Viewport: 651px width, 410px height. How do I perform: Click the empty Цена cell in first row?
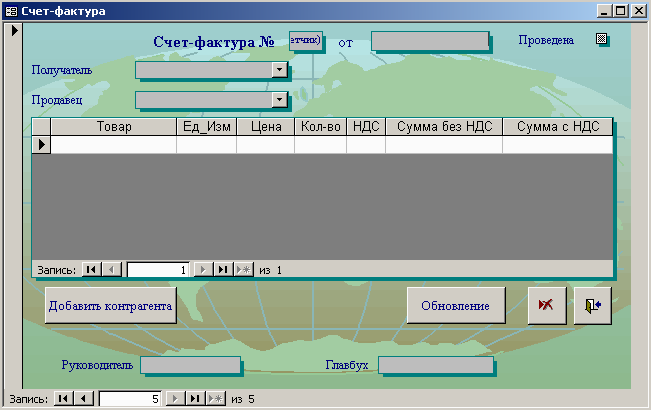click(x=266, y=145)
